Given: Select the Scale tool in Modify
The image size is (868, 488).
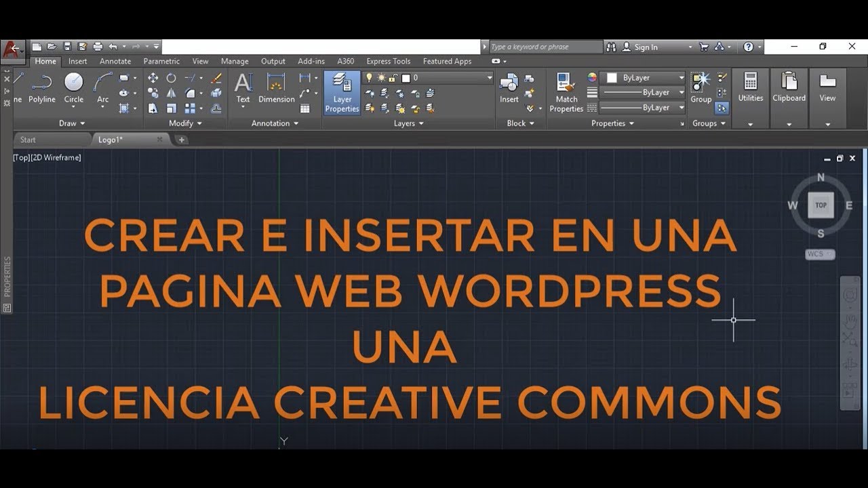Looking at the screenshot, I should click(x=172, y=108).
